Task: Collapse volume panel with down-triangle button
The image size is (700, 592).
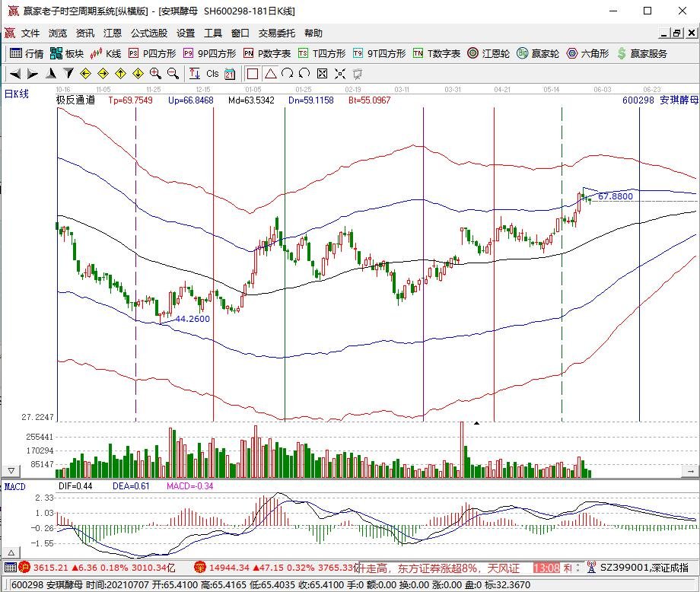Action: [11, 470]
